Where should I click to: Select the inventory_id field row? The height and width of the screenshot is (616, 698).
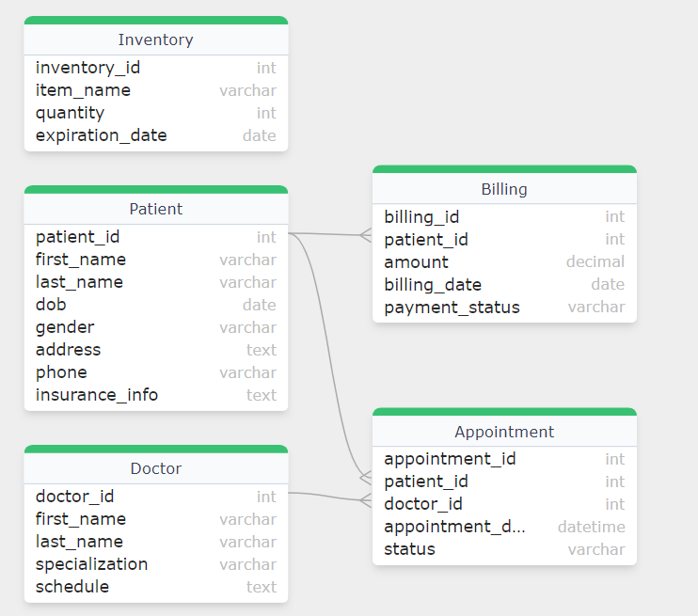click(x=155, y=68)
